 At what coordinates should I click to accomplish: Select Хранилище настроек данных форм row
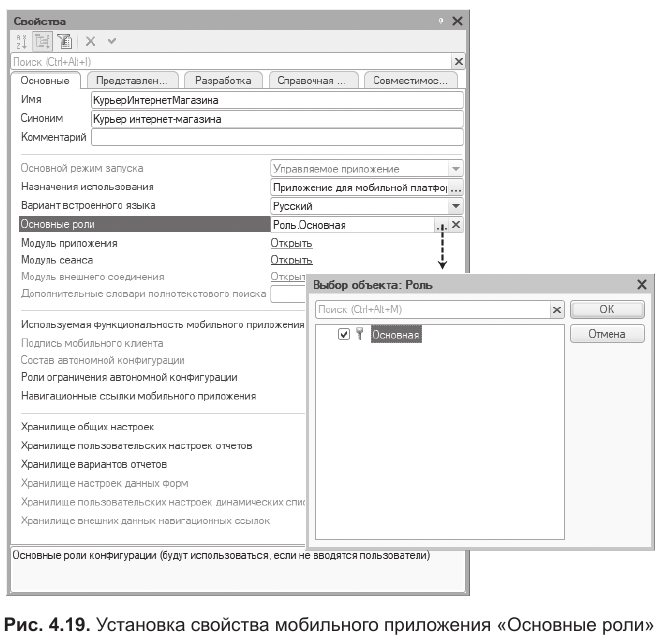[105, 483]
